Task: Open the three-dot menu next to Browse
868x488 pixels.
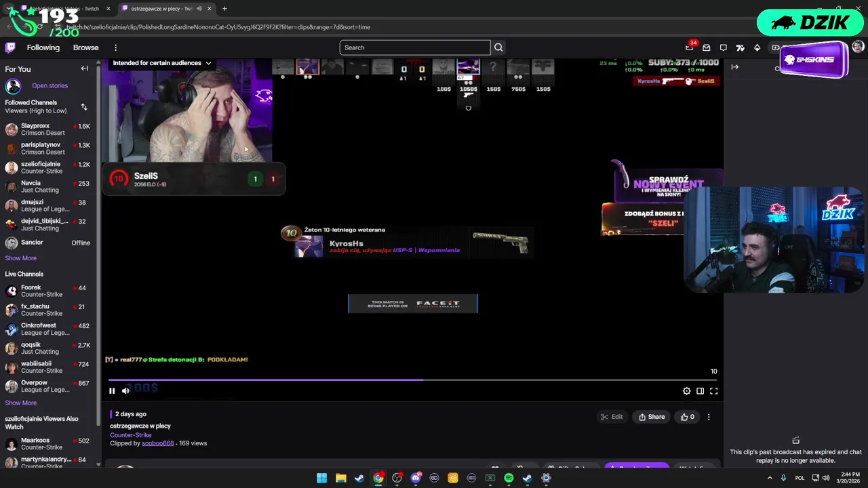Action: click(115, 47)
